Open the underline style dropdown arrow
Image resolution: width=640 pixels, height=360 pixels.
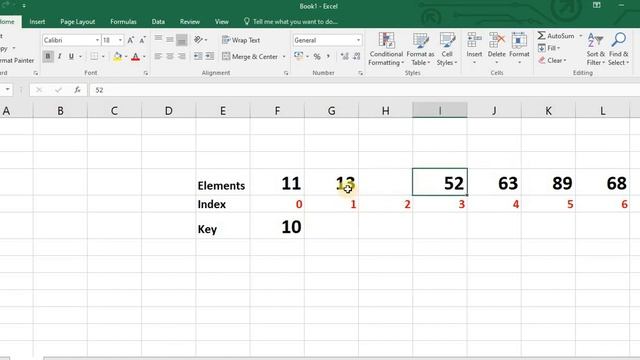pos(80,56)
